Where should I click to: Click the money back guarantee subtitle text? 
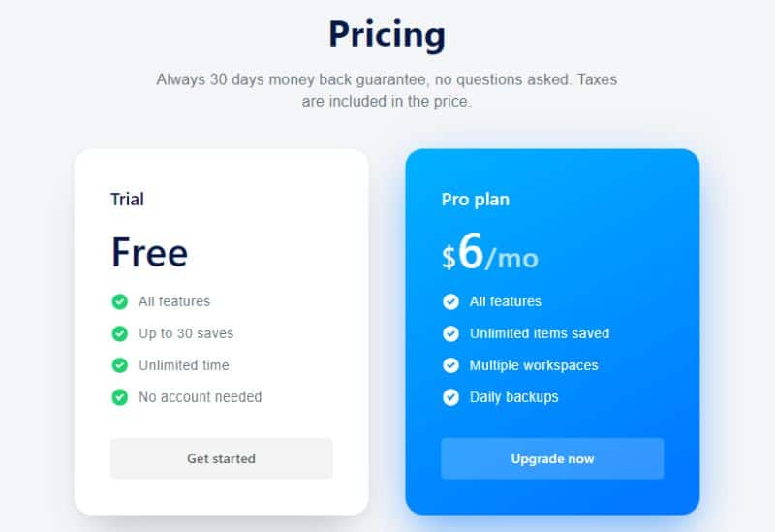pos(387,90)
